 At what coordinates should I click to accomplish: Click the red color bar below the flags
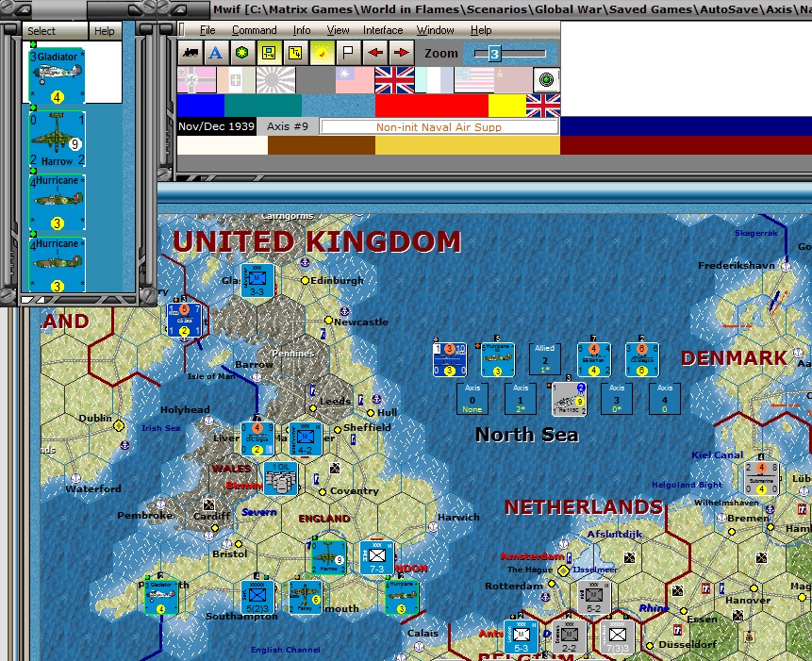[431, 106]
